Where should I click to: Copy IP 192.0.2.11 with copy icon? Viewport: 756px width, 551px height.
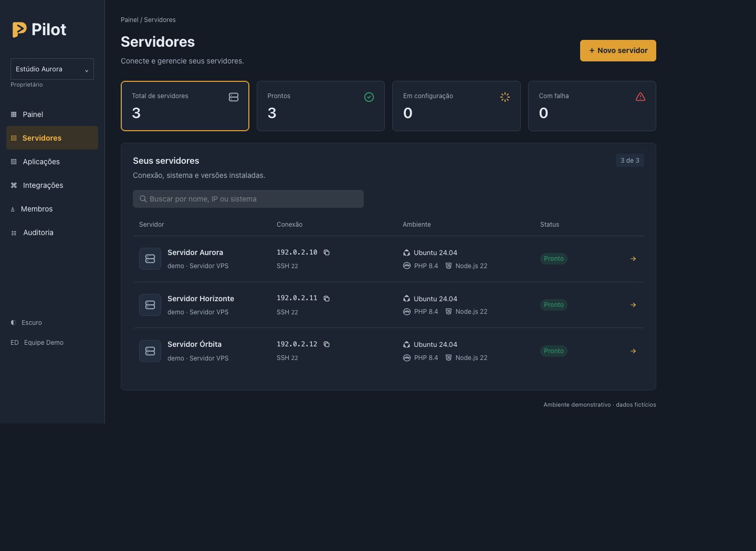tap(327, 299)
